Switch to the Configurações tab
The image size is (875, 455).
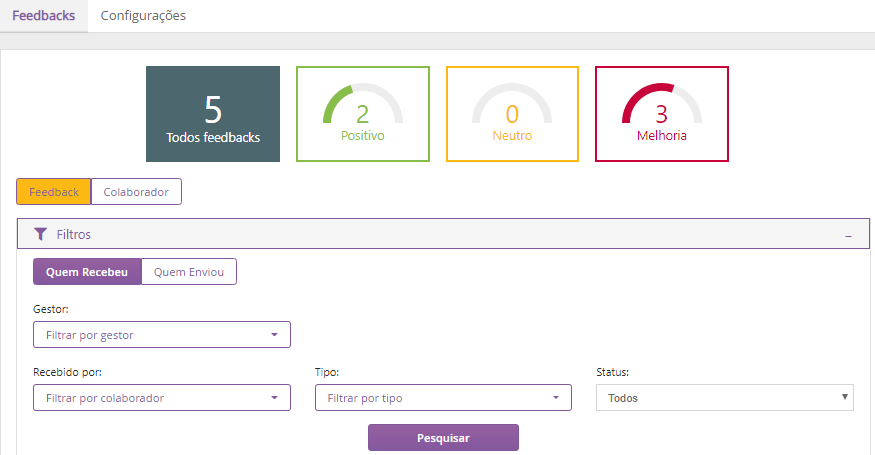143,16
